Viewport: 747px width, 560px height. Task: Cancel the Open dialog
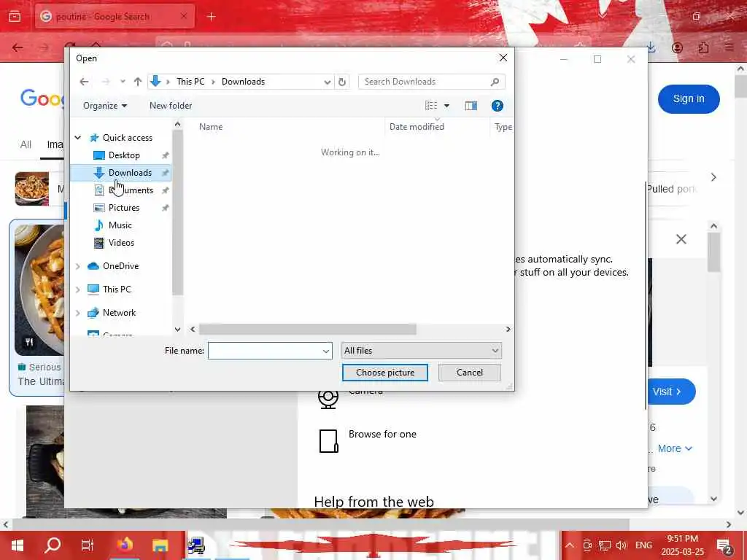(470, 373)
